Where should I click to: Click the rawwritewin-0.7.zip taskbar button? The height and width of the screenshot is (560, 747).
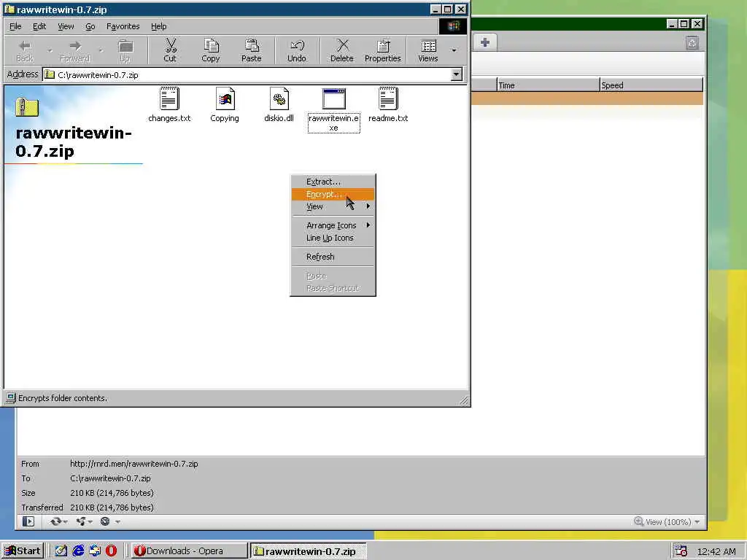pyautogui.click(x=309, y=551)
